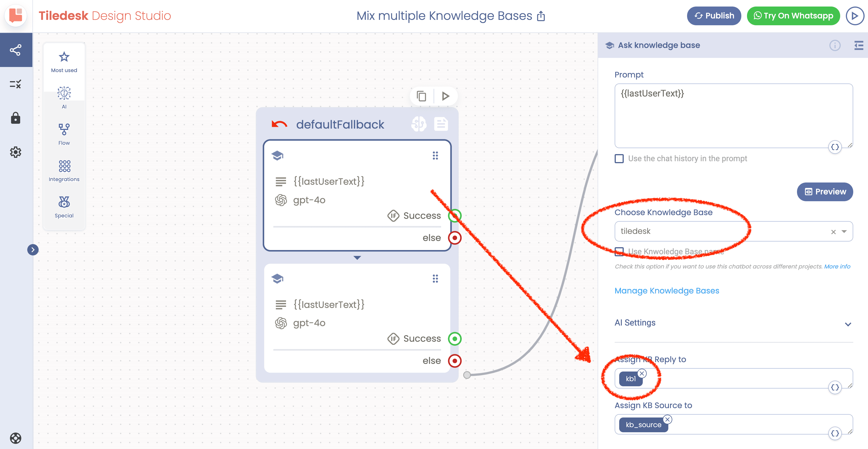Click second action's Success connector

click(454, 339)
